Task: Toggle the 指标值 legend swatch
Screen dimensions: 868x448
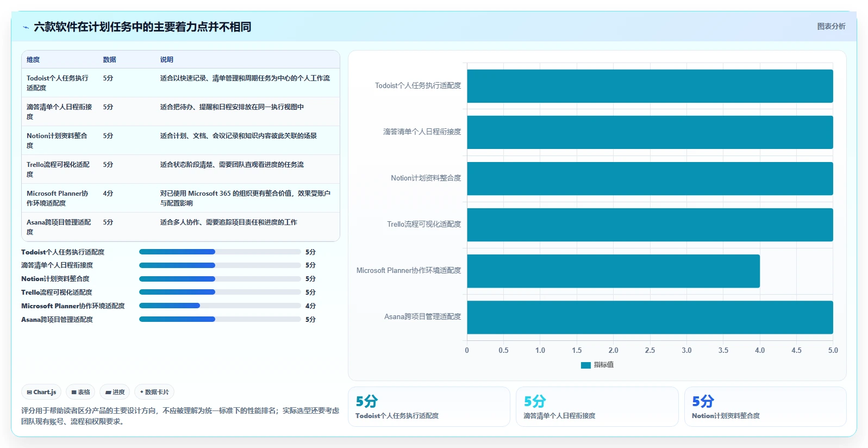Action: pos(585,365)
